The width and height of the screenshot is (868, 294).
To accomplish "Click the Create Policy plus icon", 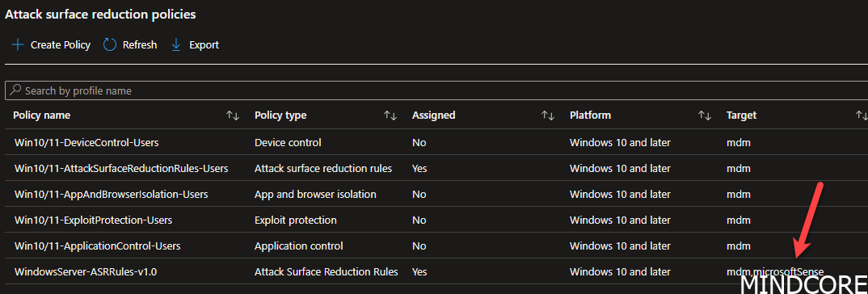I will [18, 45].
